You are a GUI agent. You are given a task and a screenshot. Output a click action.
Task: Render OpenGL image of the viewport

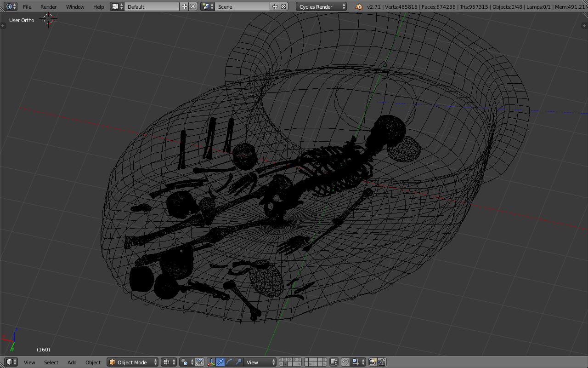point(373,362)
